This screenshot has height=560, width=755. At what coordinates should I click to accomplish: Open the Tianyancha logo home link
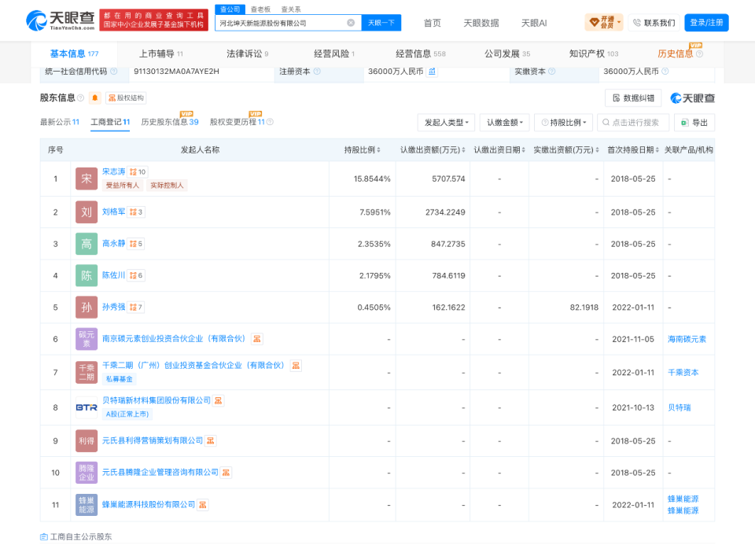click(x=61, y=20)
